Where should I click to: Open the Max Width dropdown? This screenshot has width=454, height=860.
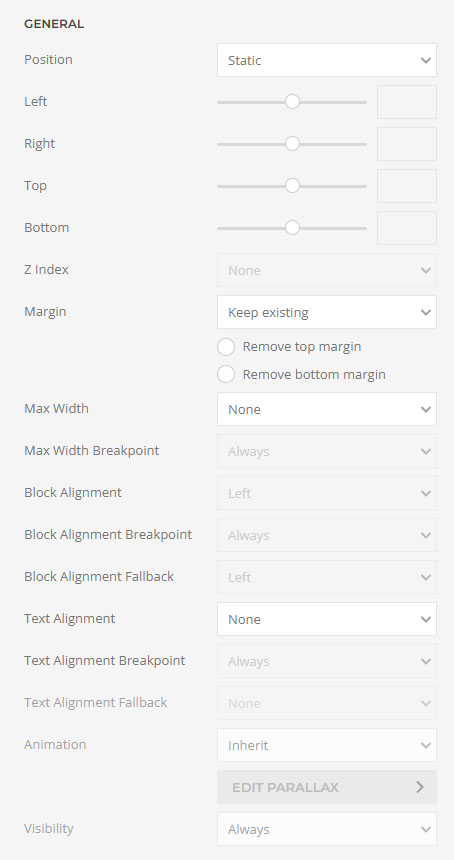[327, 409]
